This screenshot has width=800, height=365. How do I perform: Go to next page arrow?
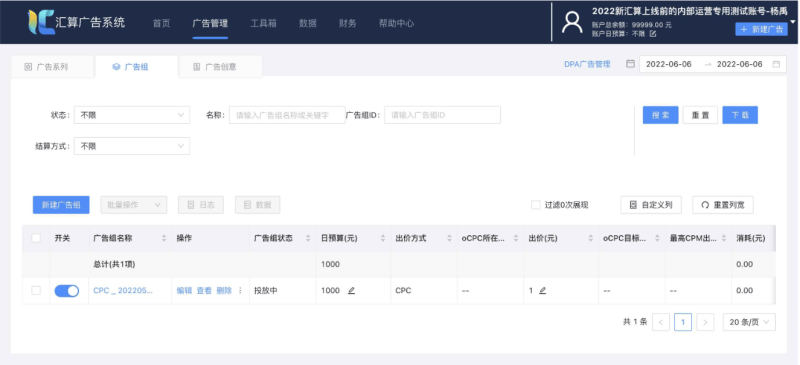705,322
